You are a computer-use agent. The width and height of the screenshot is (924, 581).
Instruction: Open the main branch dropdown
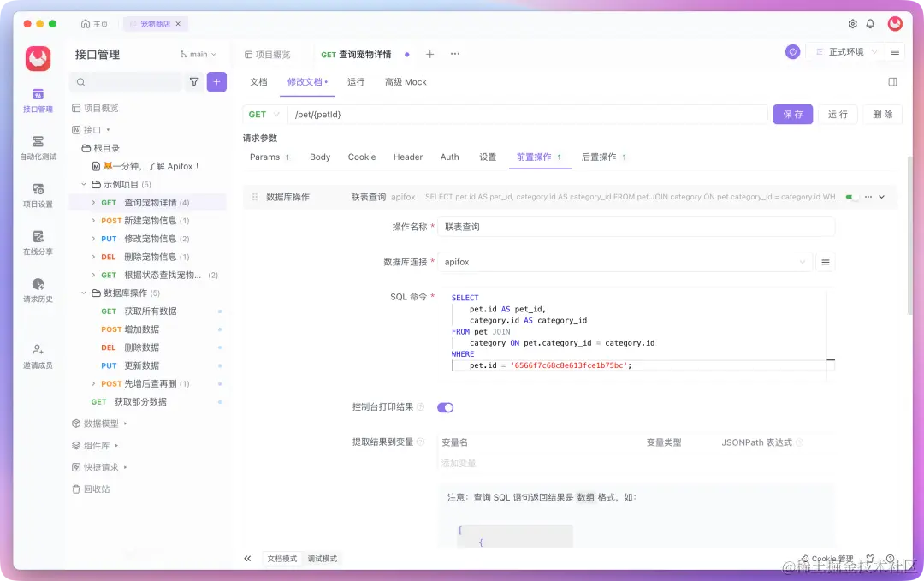pyautogui.click(x=198, y=53)
